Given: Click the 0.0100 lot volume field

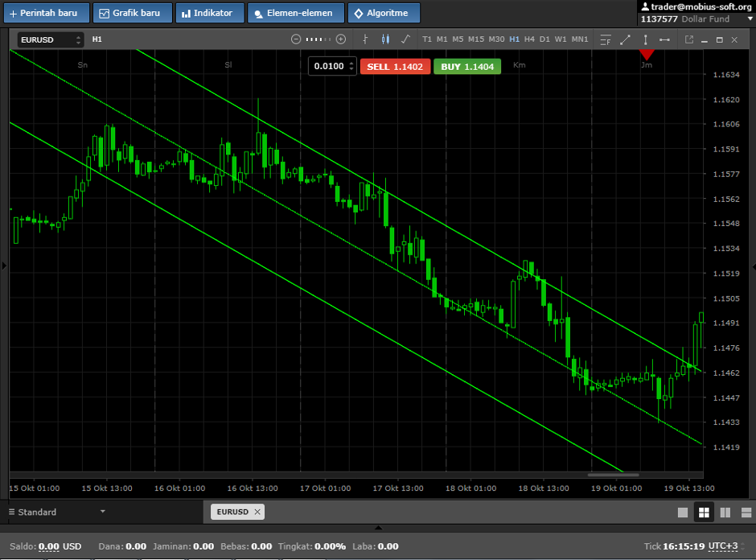Looking at the screenshot, I should tap(329, 66).
